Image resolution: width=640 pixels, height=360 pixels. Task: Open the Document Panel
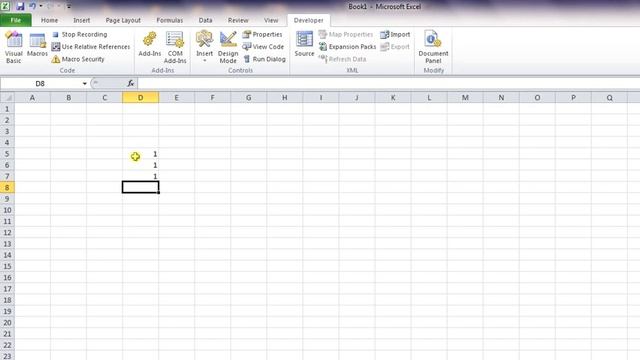point(433,47)
